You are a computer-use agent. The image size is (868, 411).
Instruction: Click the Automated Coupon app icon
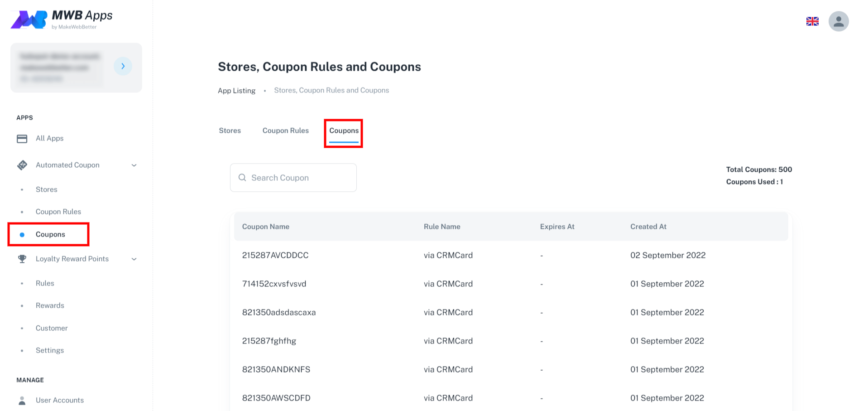pyautogui.click(x=22, y=165)
